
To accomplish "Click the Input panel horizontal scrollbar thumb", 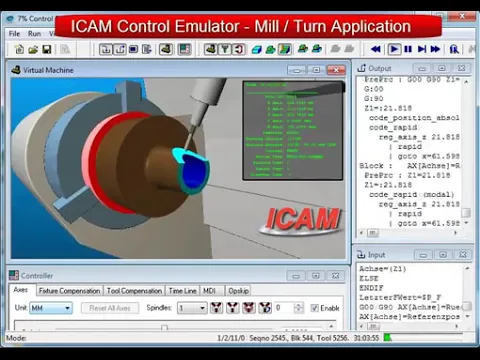I will [373, 326].
